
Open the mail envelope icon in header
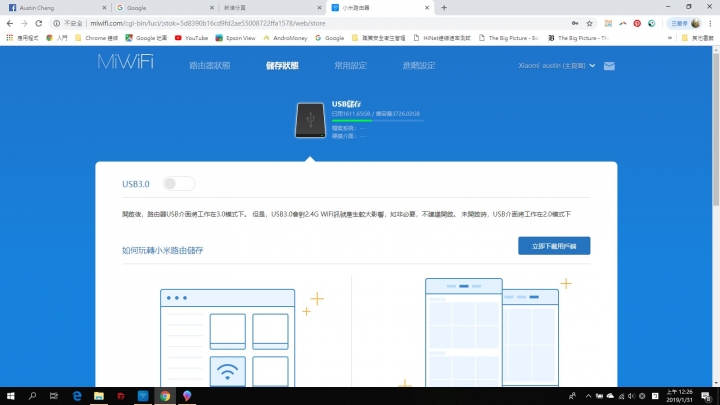(609, 66)
